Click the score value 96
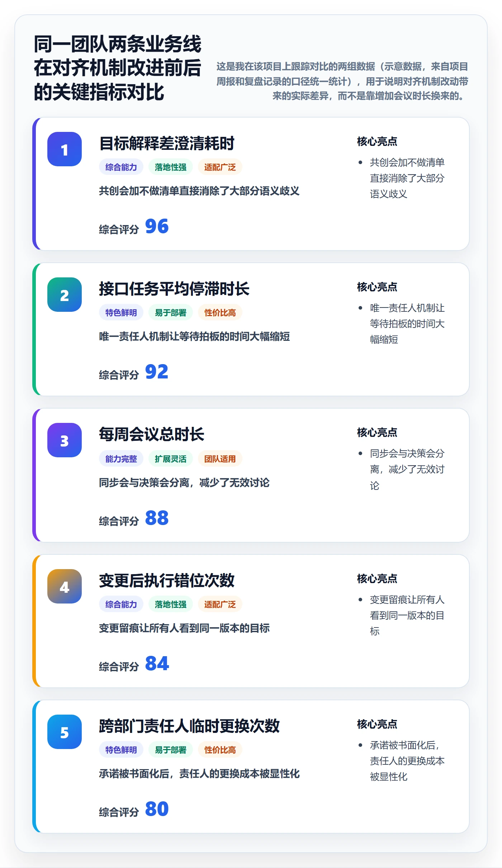 (157, 226)
